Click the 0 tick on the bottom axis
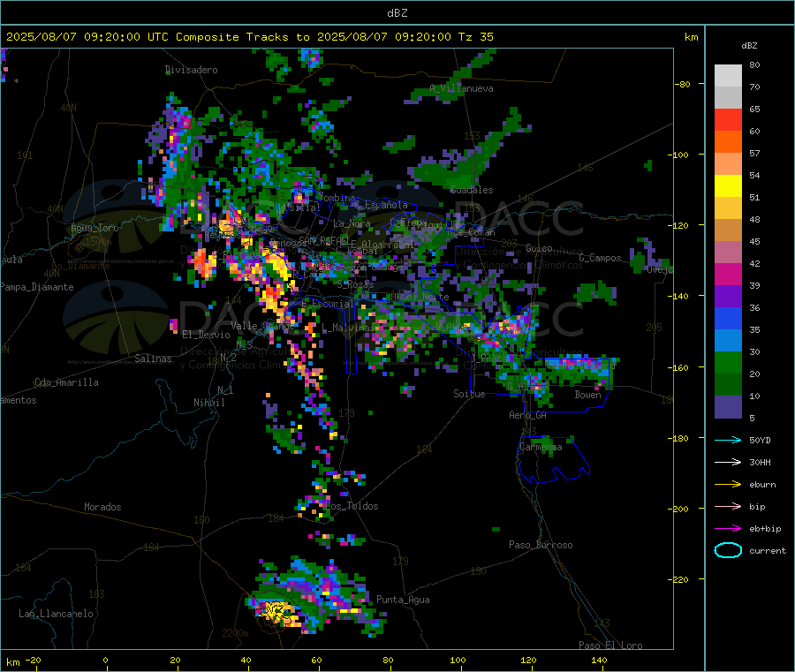 pyautogui.click(x=105, y=660)
